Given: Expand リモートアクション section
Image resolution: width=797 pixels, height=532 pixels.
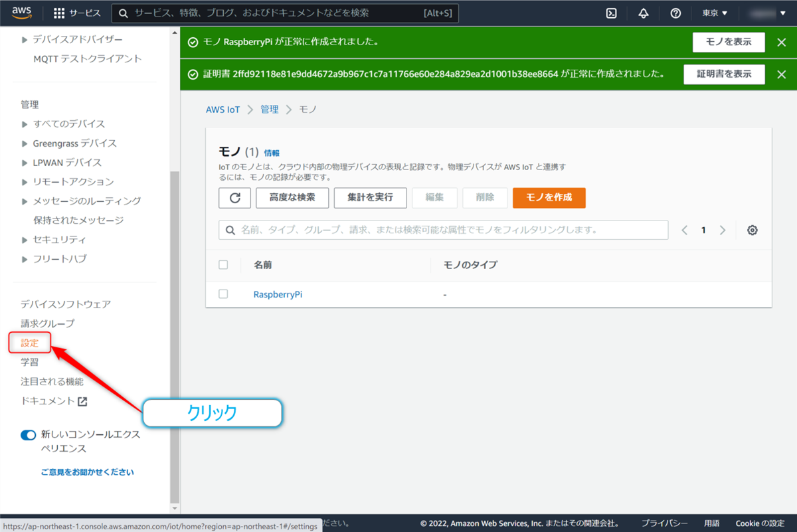Looking at the screenshot, I should (25, 182).
